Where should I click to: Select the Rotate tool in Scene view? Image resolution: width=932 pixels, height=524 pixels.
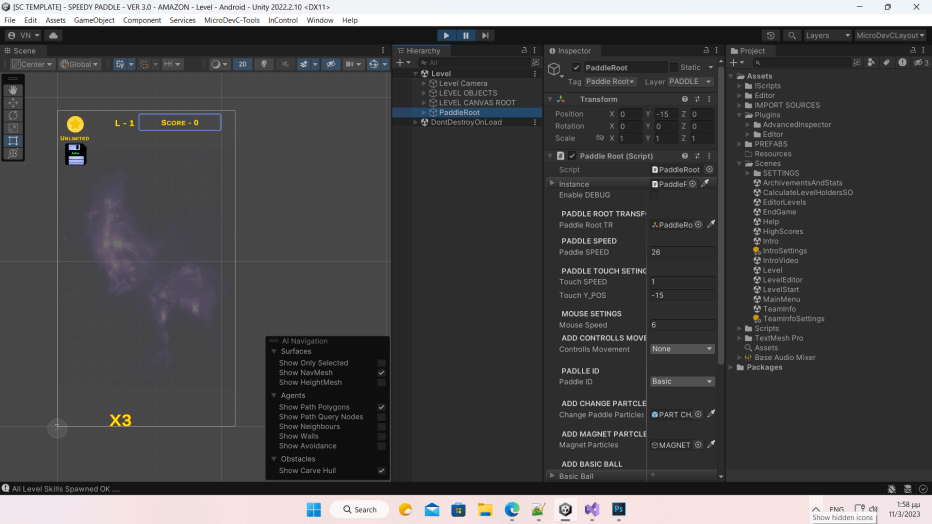(x=13, y=115)
